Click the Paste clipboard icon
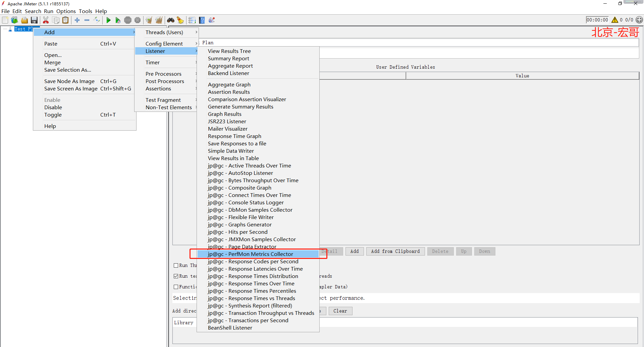The height and width of the screenshot is (347, 644). click(65, 20)
